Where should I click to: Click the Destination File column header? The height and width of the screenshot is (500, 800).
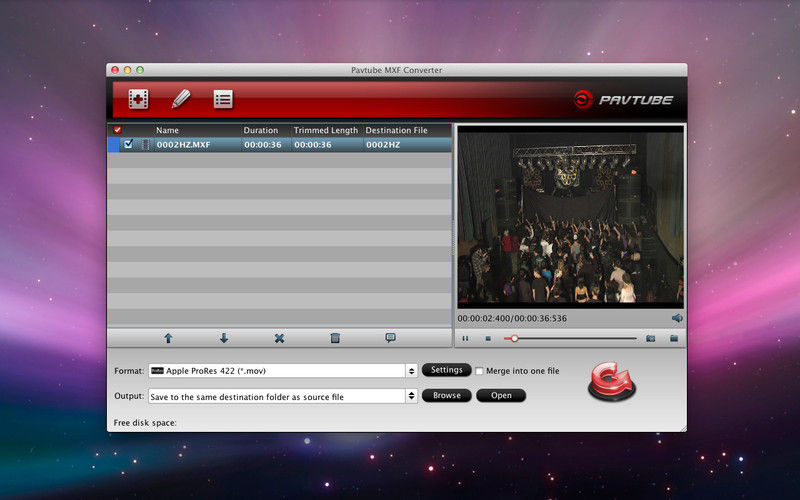click(x=396, y=130)
